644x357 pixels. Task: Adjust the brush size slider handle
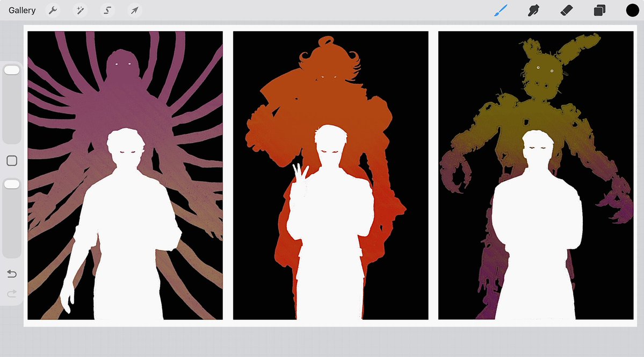point(12,70)
